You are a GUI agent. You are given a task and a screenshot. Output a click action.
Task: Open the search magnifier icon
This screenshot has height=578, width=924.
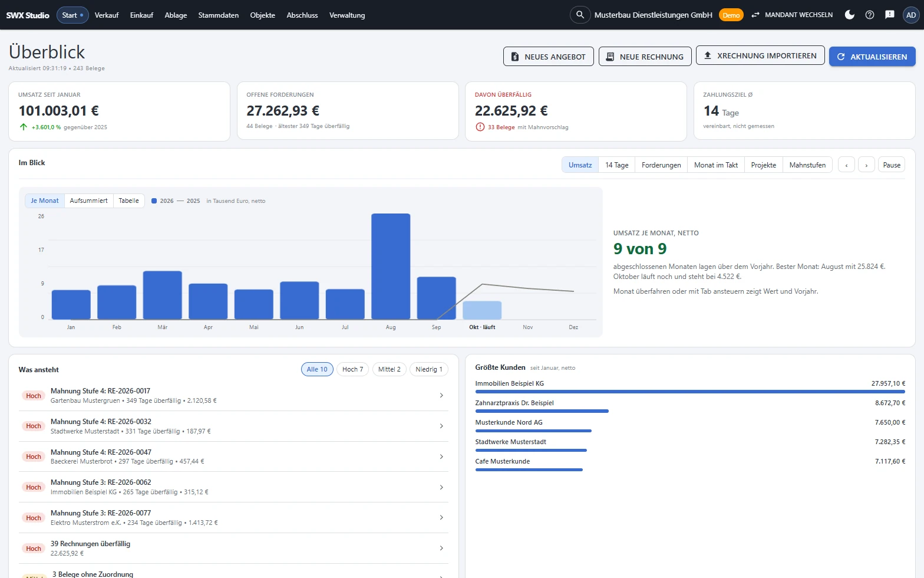pos(580,15)
